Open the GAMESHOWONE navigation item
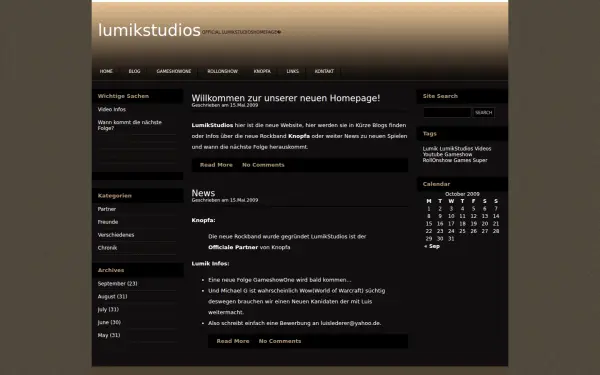 [174, 72]
